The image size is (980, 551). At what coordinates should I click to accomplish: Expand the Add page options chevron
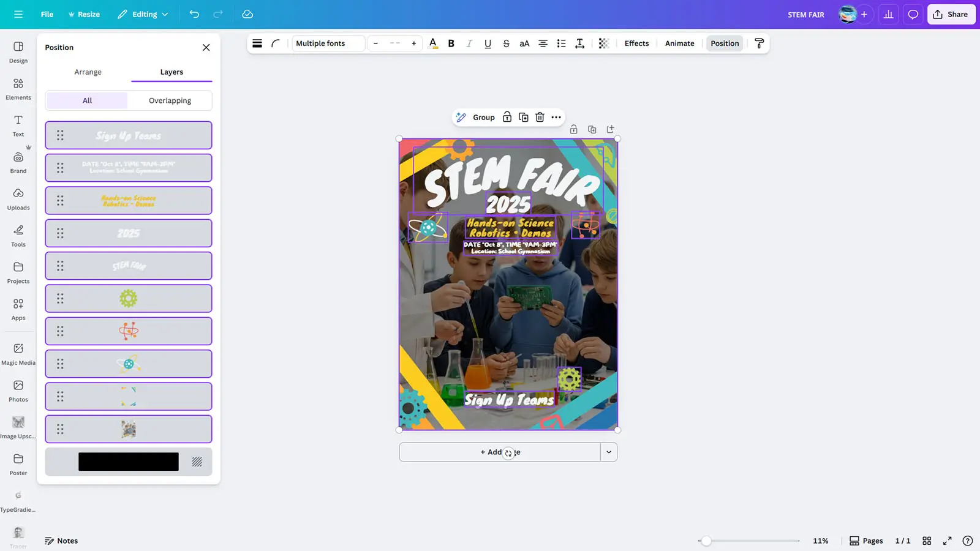pyautogui.click(x=609, y=452)
